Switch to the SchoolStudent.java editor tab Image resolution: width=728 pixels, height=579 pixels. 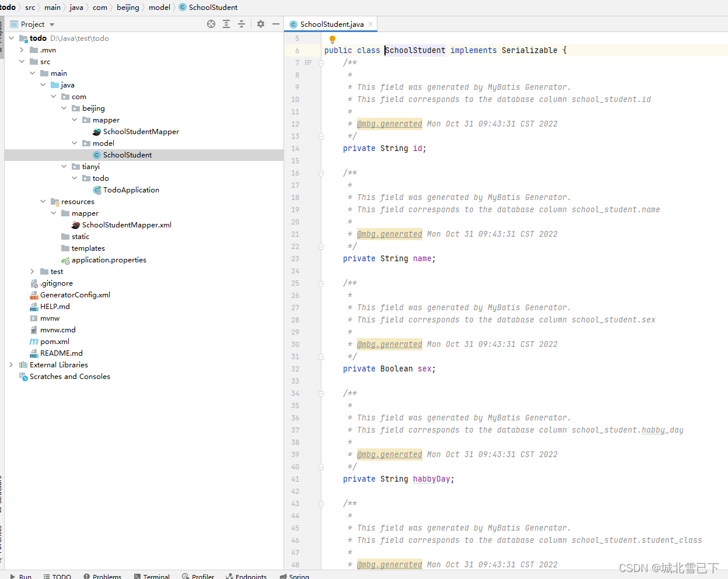(330, 24)
